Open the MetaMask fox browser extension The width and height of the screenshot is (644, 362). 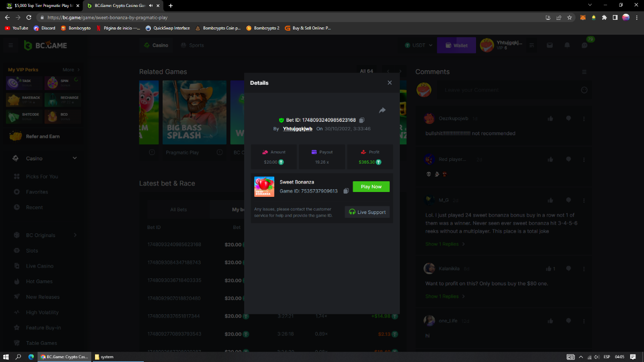pos(582,17)
